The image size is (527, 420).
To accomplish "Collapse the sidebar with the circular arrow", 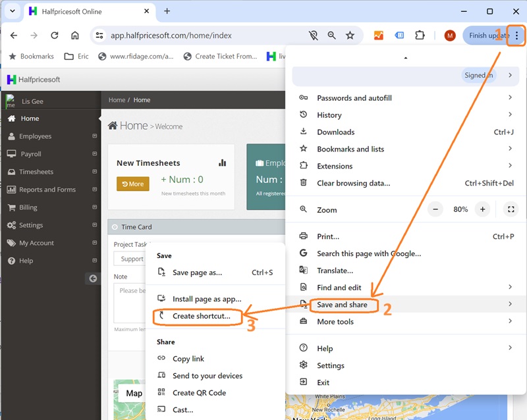I will click(92, 278).
